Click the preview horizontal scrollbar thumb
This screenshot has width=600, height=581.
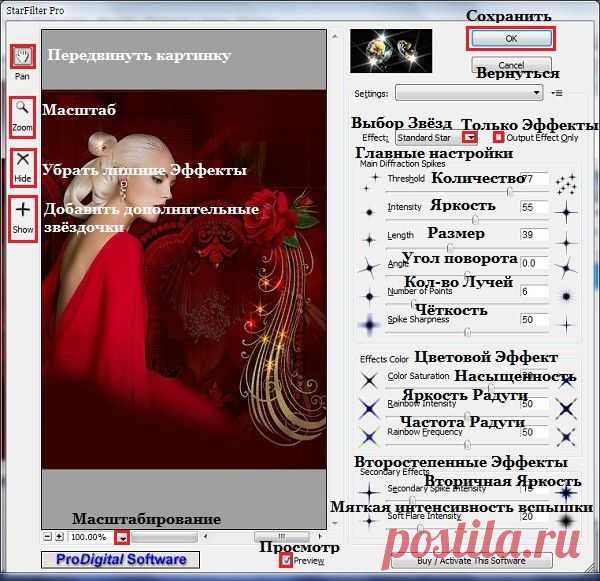[282, 536]
